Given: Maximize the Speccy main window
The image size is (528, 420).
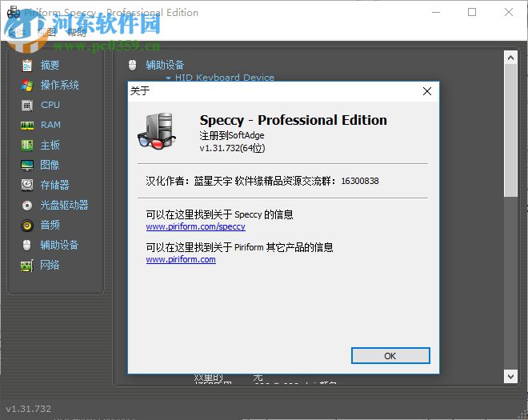Looking at the screenshot, I should click(472, 13).
